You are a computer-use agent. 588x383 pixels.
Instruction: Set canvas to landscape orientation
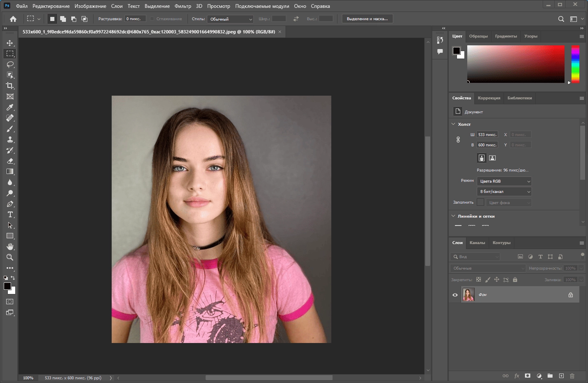pos(492,158)
